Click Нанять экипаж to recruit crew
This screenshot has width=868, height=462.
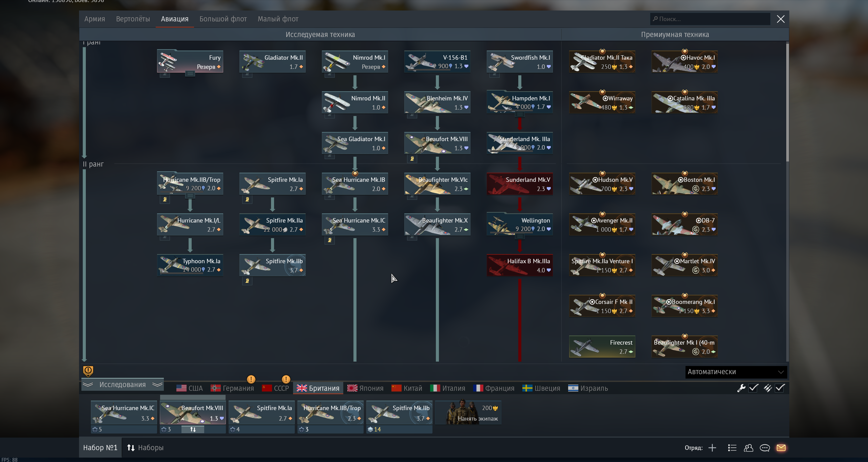point(468,413)
